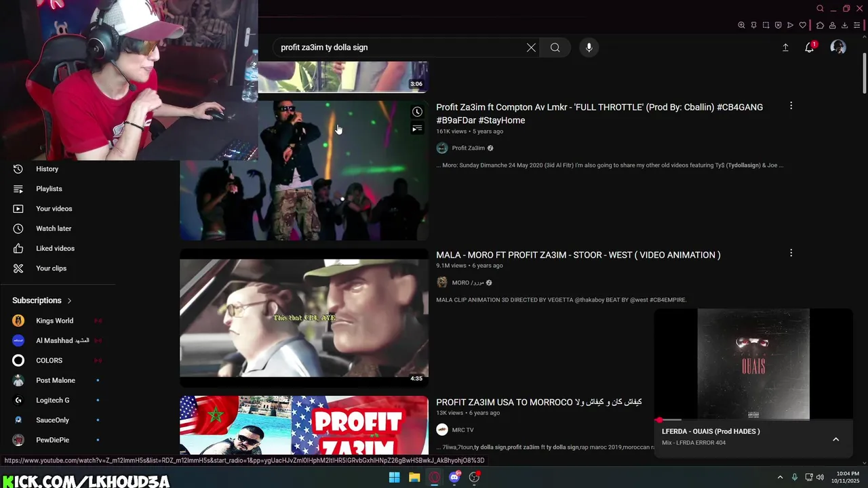Click the COLORS channel avatar icon
Screen dimensions: 868x488
18,361
